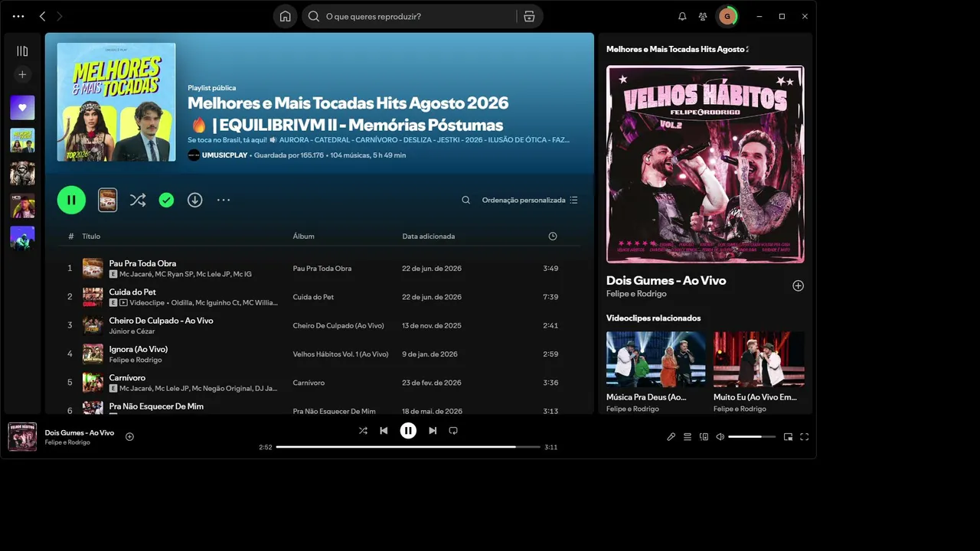The image size is (980, 551).
Task: Click the playlist cover image
Action: pos(116,102)
